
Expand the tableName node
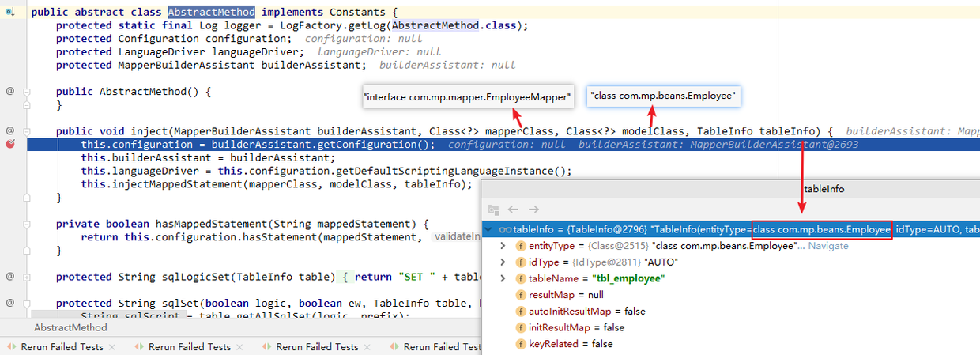click(503, 279)
